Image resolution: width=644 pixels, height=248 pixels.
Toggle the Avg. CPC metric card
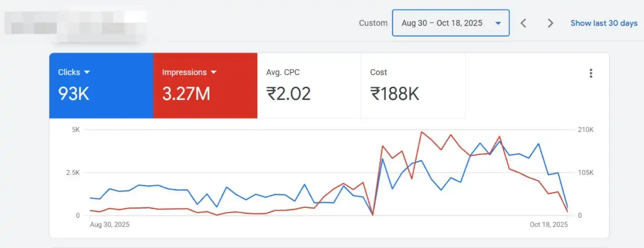(309, 86)
